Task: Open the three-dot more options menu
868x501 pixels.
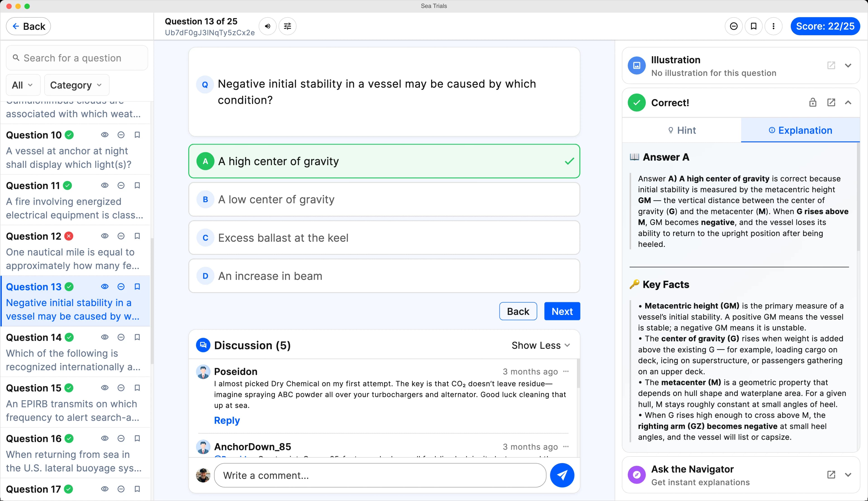Action: 773,26
